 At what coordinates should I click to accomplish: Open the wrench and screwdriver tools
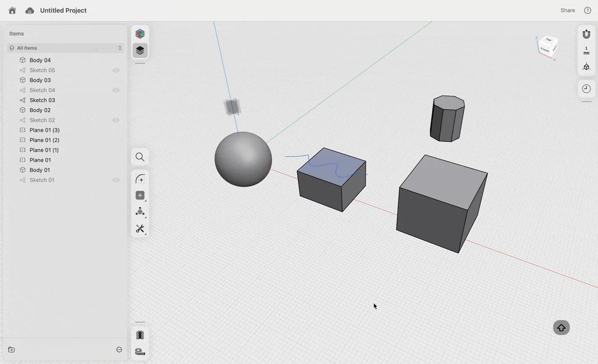[140, 229]
